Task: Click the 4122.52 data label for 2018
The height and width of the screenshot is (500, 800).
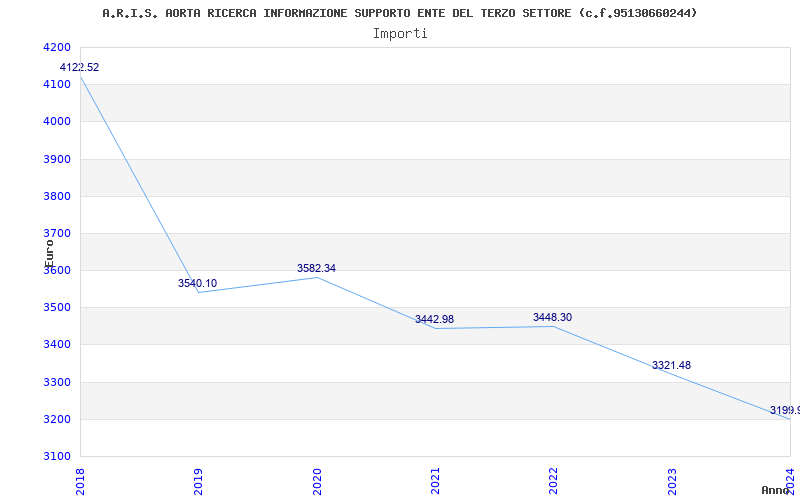Action: [x=79, y=67]
